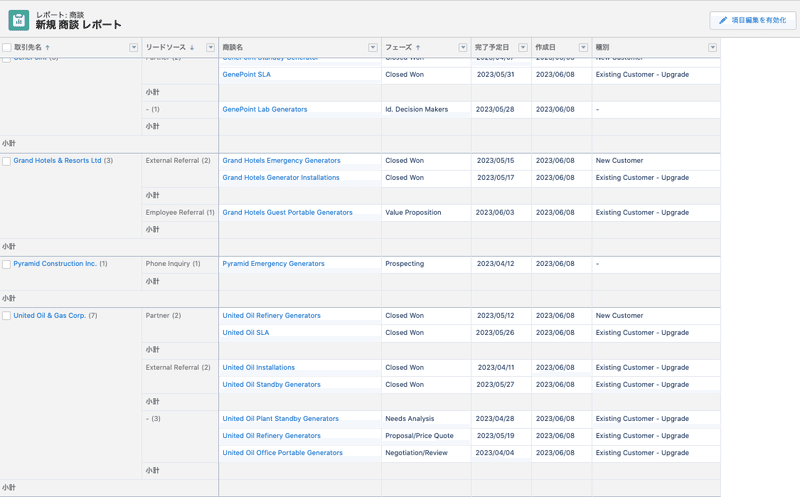This screenshot has width=800, height=497.
Task: Click the 2023/04/11 close date cell
Action: coord(501,367)
